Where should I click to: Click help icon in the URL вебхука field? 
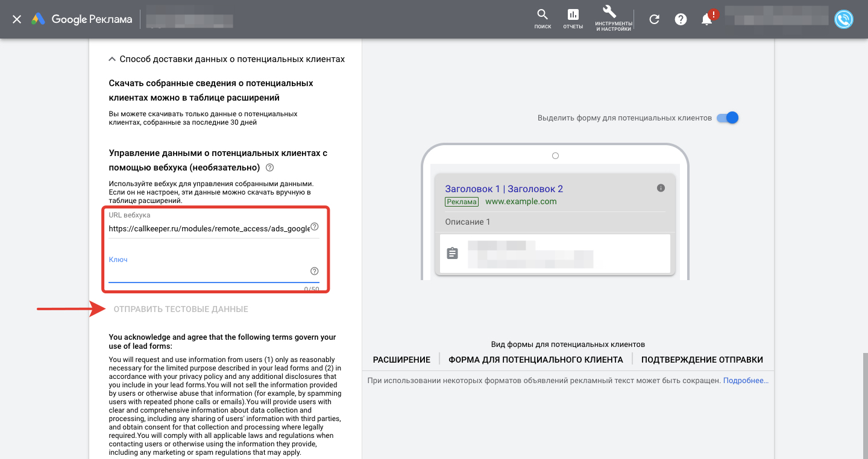(x=314, y=227)
